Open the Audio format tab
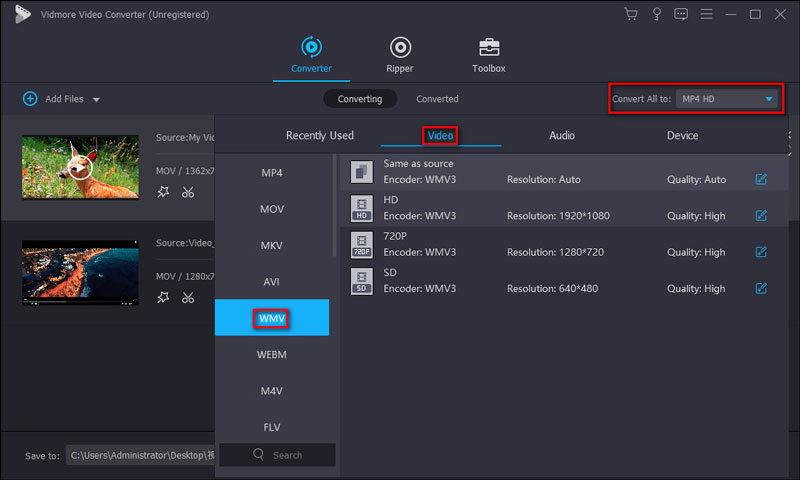The height and width of the screenshot is (480, 800). (562, 136)
